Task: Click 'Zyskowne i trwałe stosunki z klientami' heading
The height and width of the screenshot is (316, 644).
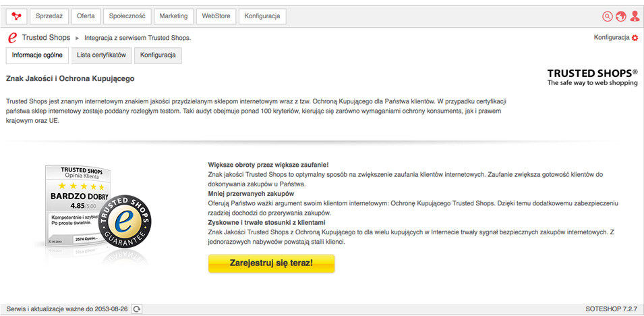Action: point(266,223)
